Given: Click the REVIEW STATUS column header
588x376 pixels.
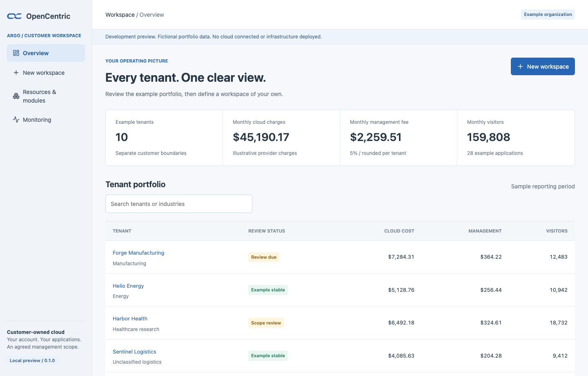Looking at the screenshot, I should click(x=267, y=231).
